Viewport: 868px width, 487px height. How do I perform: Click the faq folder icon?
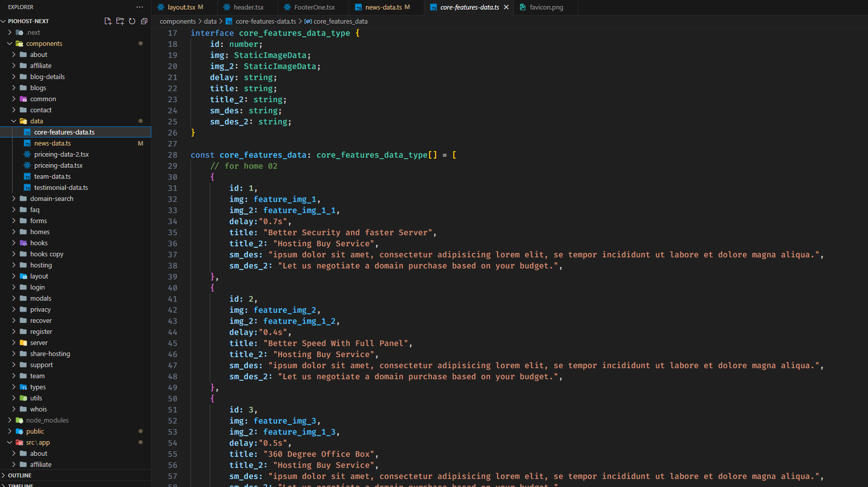pos(23,210)
